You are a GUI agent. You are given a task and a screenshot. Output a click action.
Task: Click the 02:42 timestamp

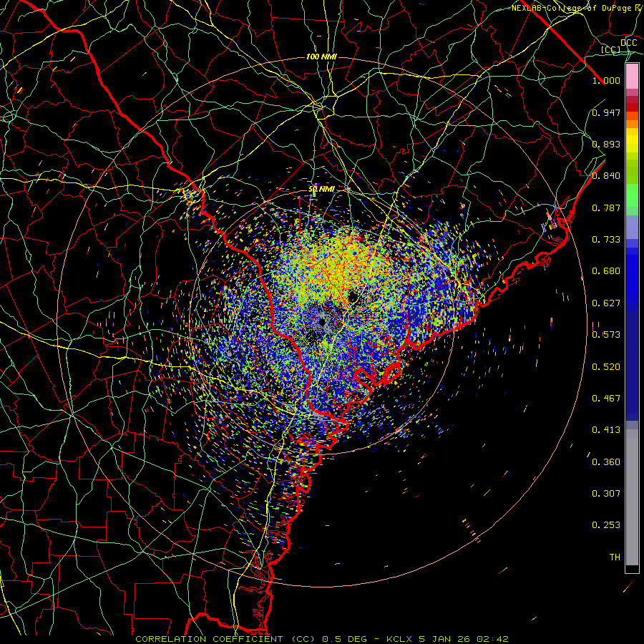coord(492,639)
